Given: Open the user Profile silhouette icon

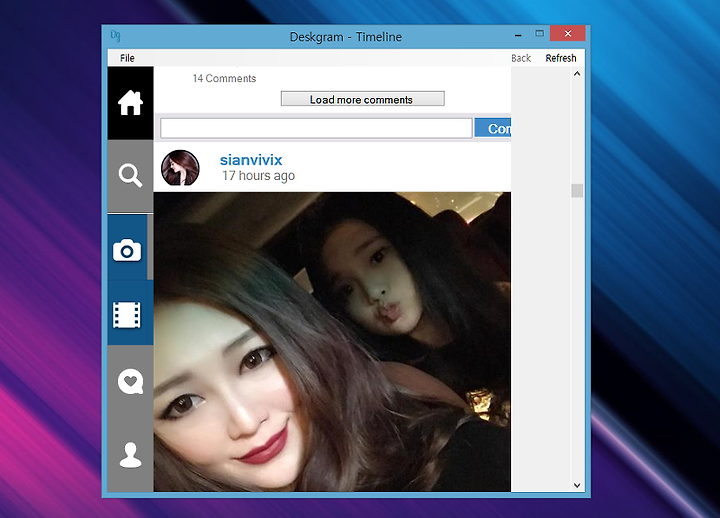Looking at the screenshot, I should click(130, 455).
